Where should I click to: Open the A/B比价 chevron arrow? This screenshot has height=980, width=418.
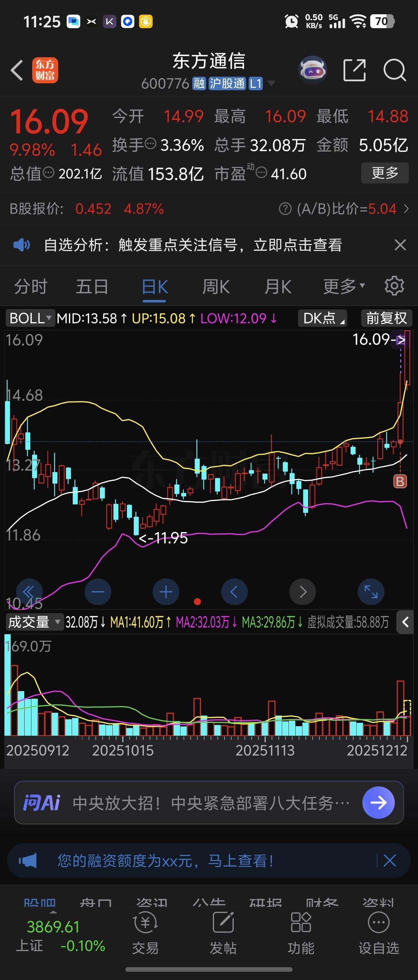(x=406, y=209)
